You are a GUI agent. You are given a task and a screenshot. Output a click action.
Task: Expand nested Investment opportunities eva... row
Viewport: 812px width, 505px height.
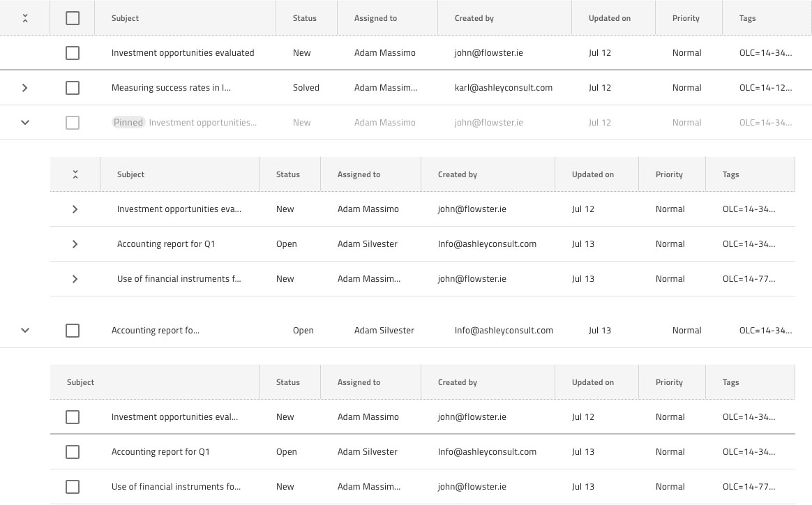tap(75, 209)
